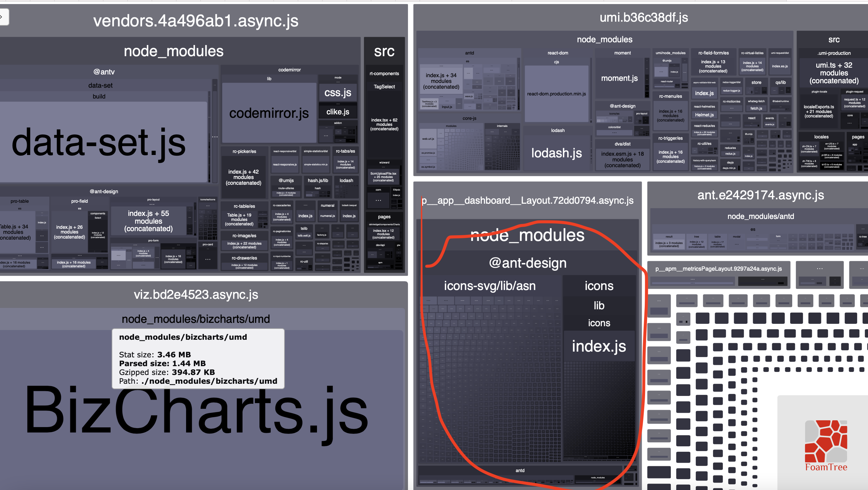Click the clike.js module block
Screen dimensions: 868x490
[338, 112]
